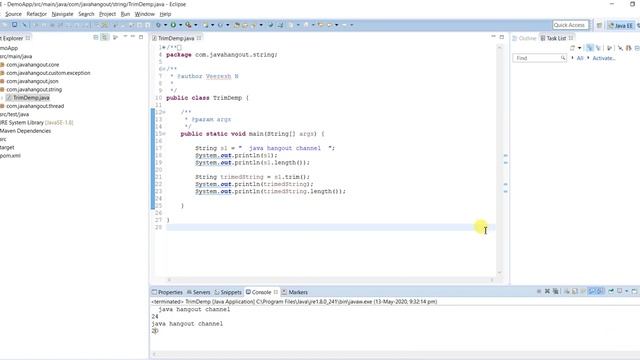Select pom.xml file in tree
This screenshot has height=360, width=640.
(10, 156)
